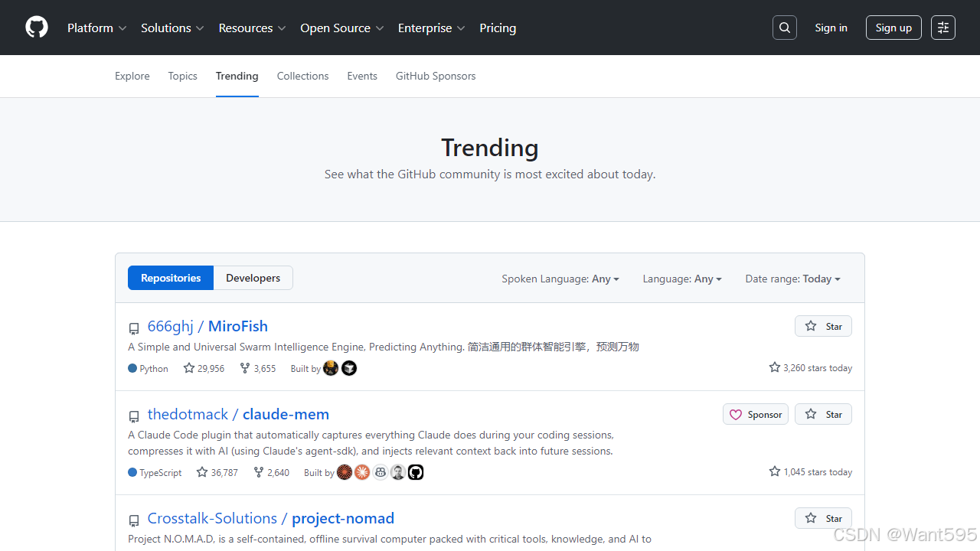Click the TypeScript language label

155,472
